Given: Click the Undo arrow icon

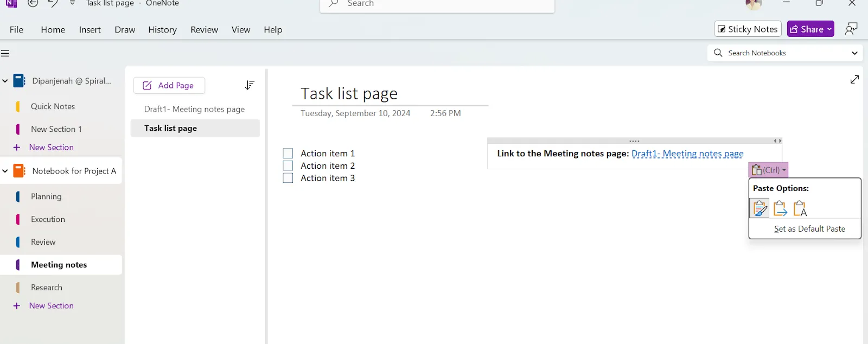Looking at the screenshot, I should click(x=53, y=3).
